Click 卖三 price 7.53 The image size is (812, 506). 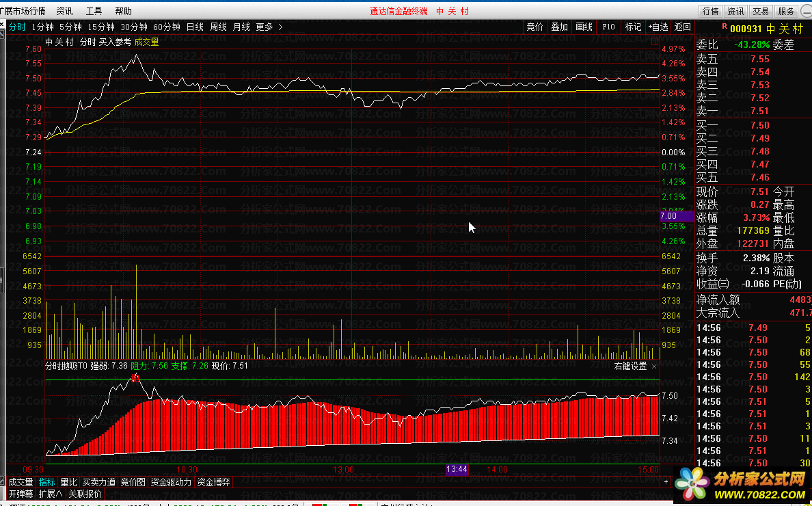tap(759, 85)
